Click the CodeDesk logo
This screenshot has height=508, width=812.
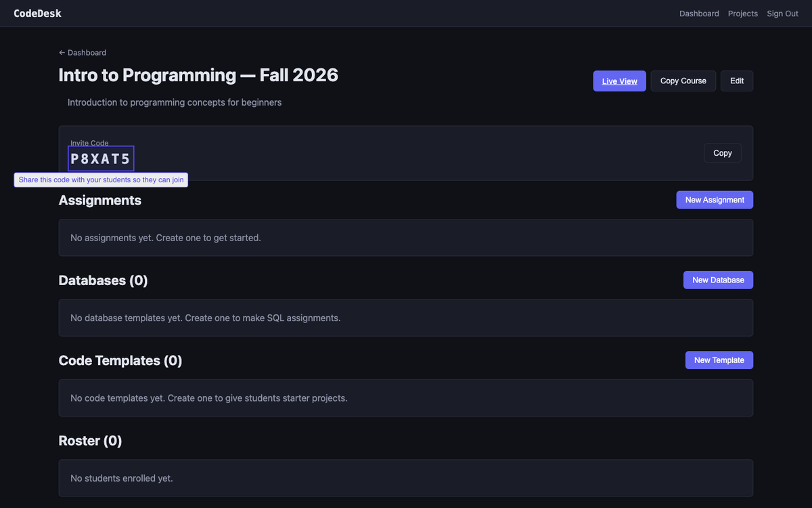pos(37,14)
